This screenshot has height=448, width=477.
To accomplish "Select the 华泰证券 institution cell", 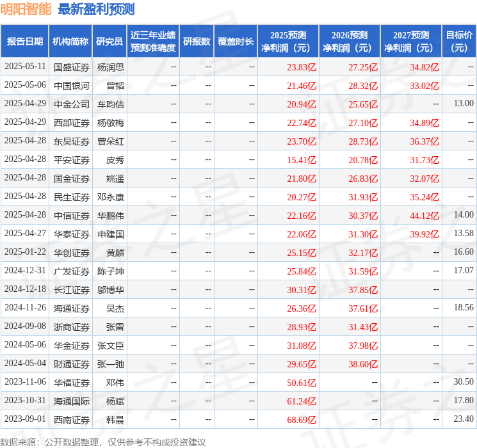I will tap(72, 234).
